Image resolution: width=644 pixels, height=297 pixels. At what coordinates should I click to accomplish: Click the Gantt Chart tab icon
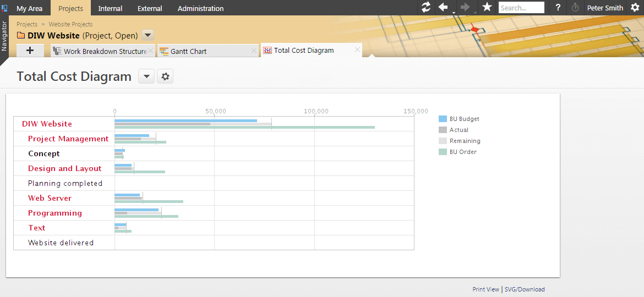tap(164, 51)
